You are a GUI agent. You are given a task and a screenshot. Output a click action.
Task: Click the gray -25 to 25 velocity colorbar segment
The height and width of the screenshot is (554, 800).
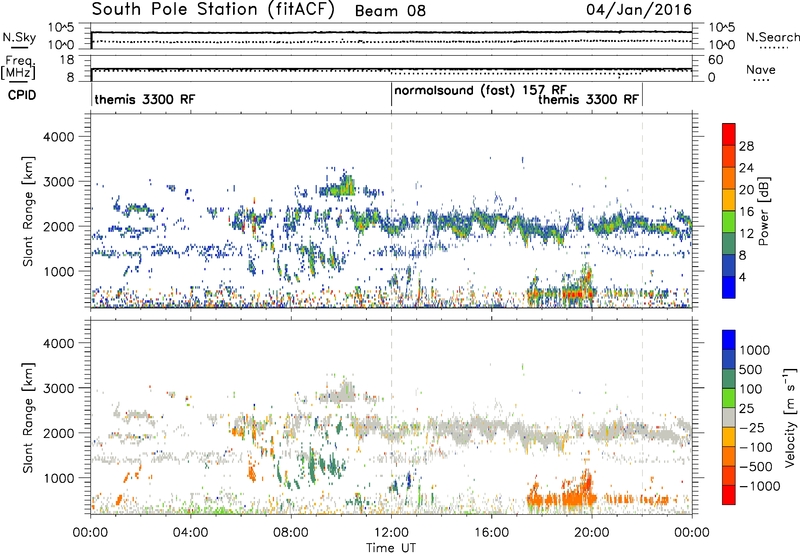(729, 417)
